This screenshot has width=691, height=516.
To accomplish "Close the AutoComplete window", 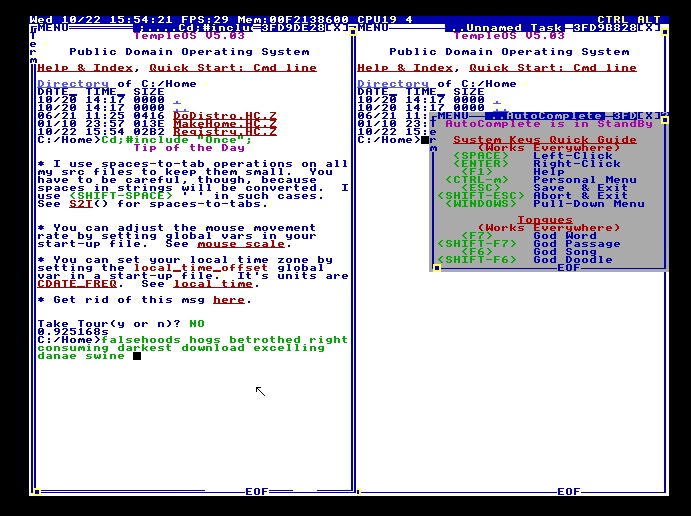I will coord(649,116).
